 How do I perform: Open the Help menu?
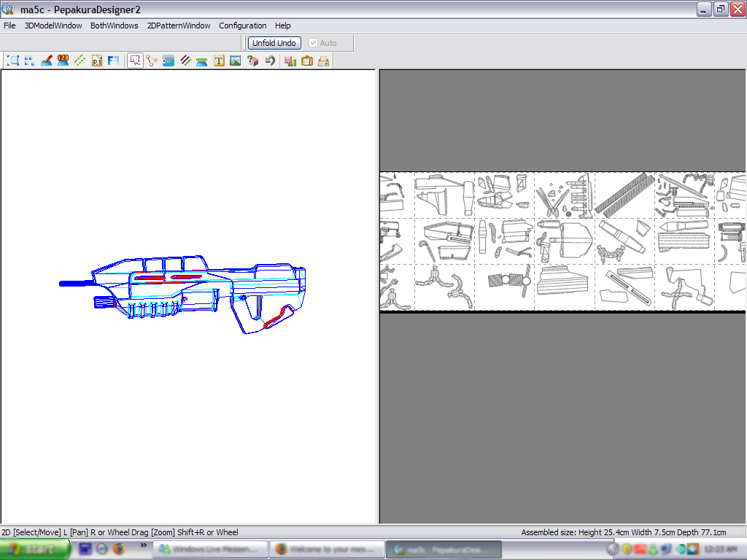tap(282, 26)
